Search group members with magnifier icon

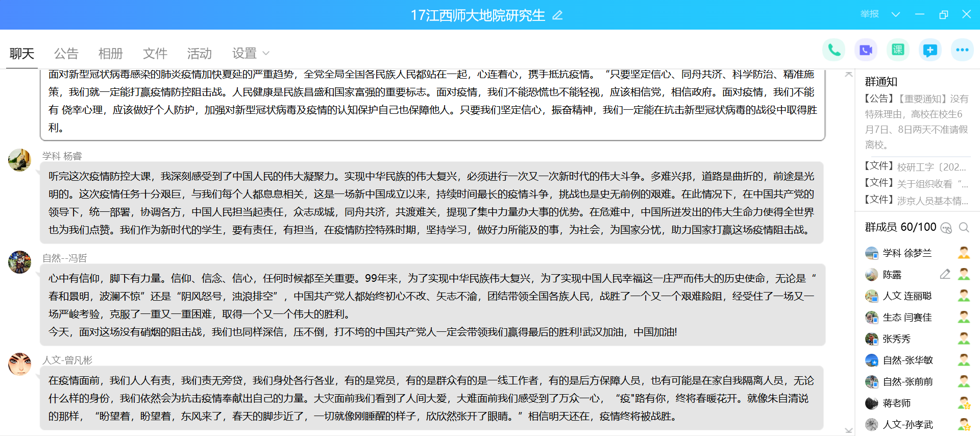964,227
